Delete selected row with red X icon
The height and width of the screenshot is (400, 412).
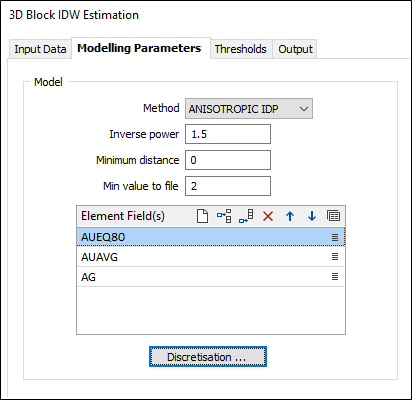(268, 216)
